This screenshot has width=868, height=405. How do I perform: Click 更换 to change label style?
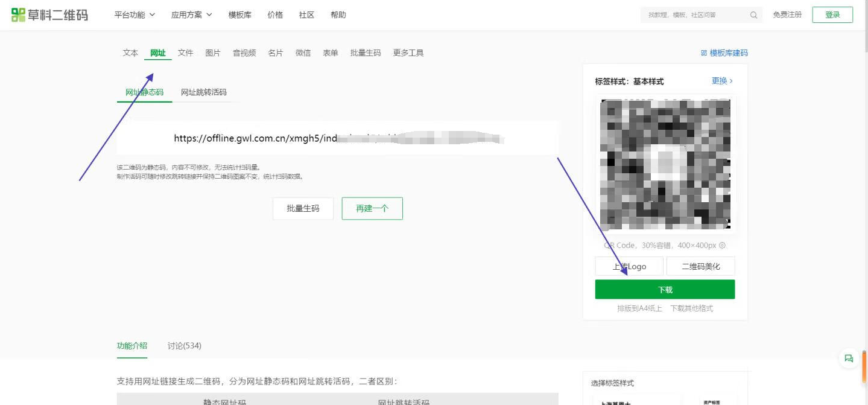722,81
